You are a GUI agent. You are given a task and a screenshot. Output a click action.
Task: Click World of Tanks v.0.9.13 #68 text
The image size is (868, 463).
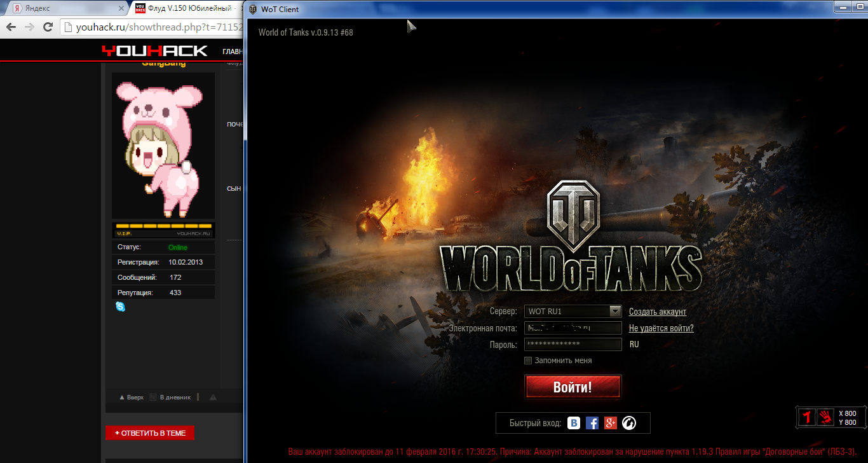tap(306, 32)
